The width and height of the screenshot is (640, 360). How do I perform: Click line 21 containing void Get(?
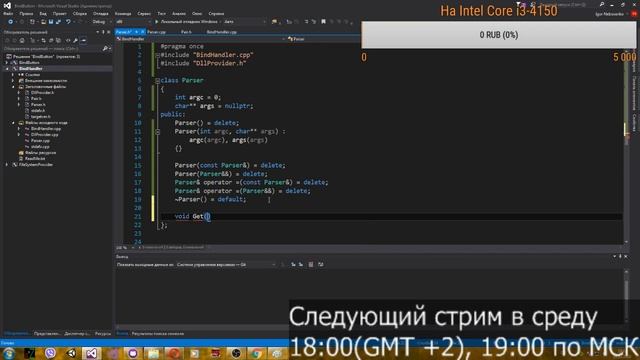click(392, 216)
